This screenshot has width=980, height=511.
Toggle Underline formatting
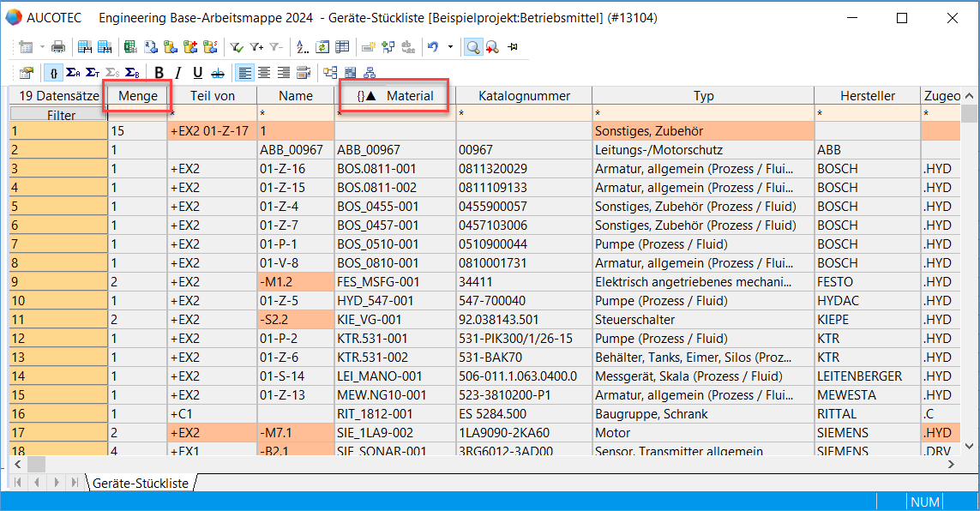(x=197, y=73)
